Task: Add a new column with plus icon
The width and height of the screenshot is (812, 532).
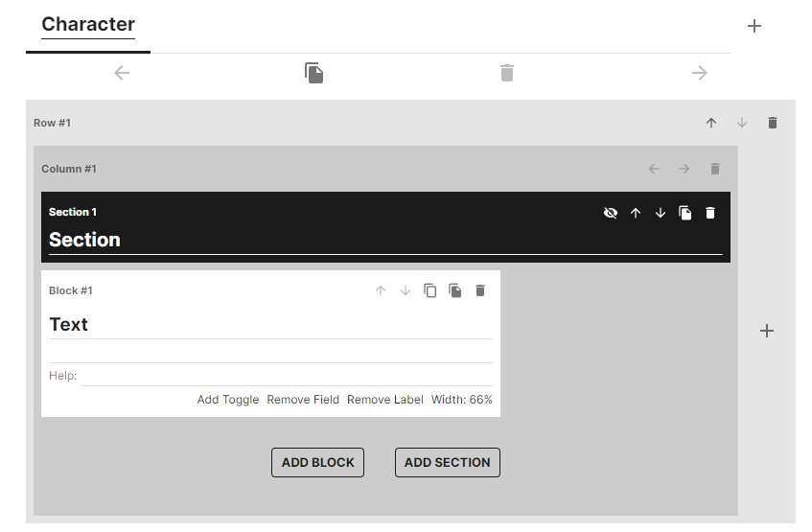Action: 767,331
